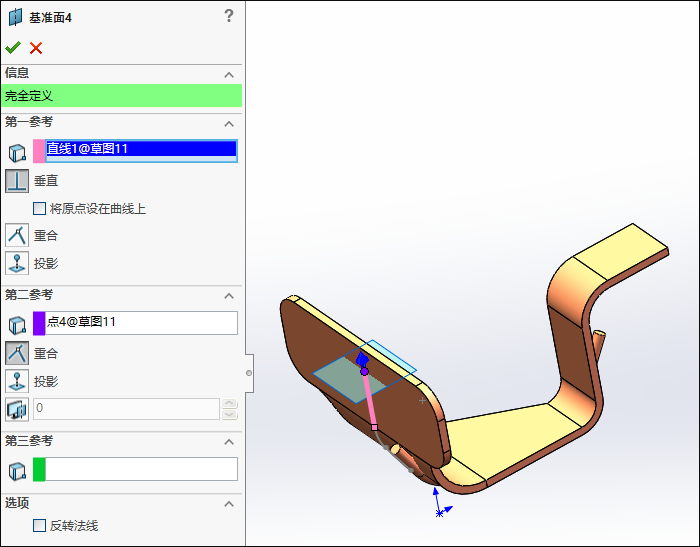Decrease offset value with down stepper

[229, 414]
